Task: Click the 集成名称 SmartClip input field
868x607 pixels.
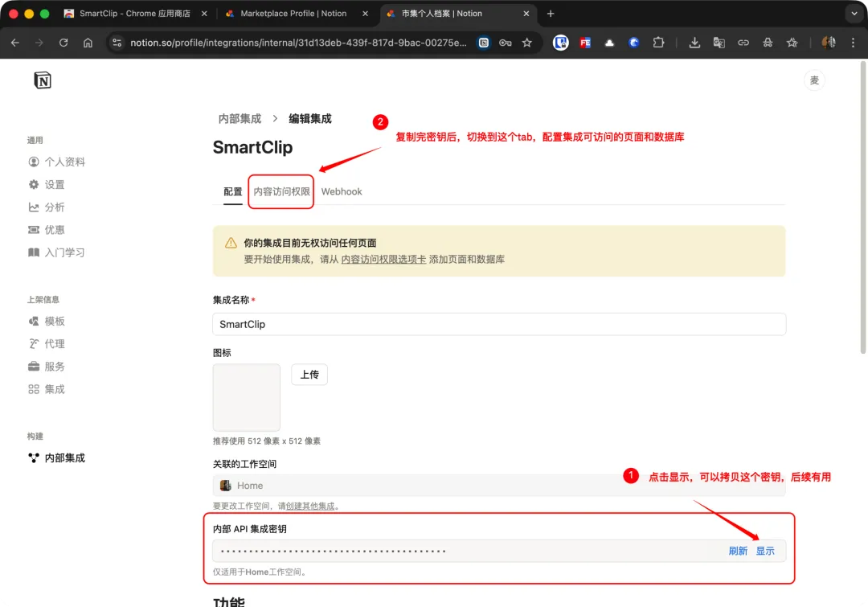Action: point(499,324)
